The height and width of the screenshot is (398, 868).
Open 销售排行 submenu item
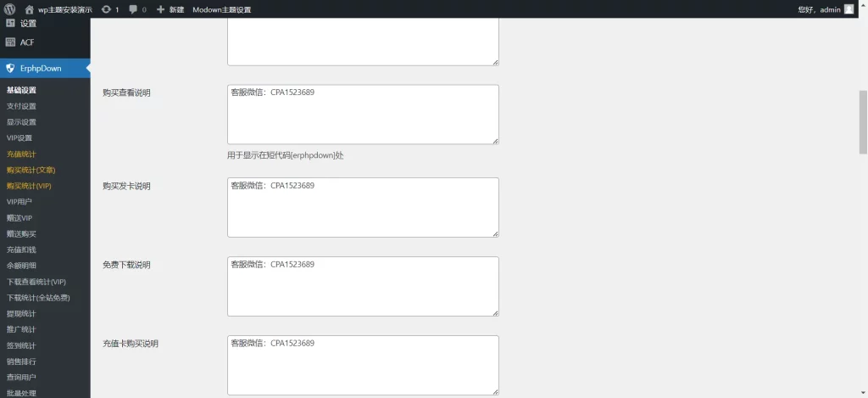pyautogui.click(x=21, y=362)
